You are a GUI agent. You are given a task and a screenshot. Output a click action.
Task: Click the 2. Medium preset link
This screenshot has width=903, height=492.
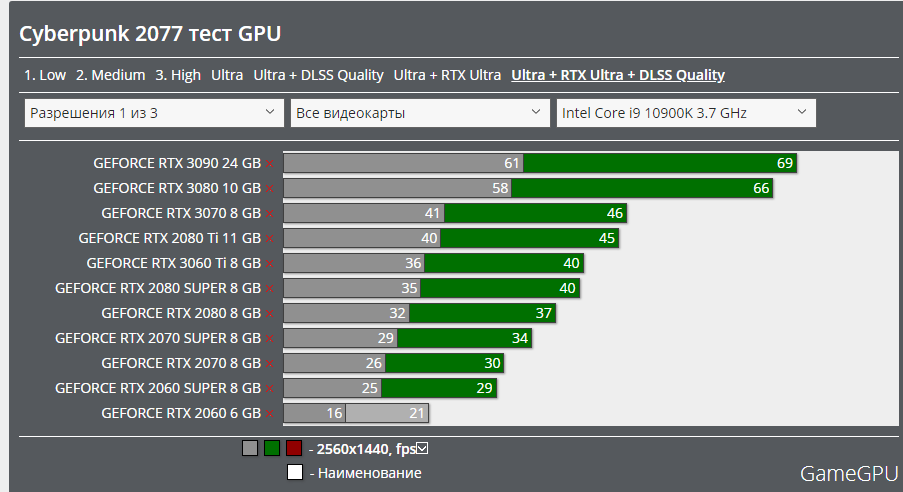[x=111, y=75]
